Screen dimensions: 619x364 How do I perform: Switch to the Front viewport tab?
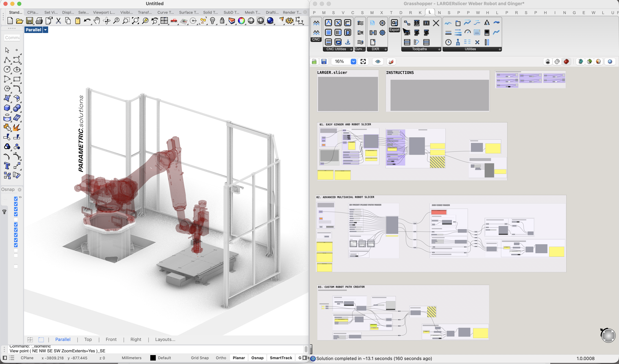tap(111, 339)
